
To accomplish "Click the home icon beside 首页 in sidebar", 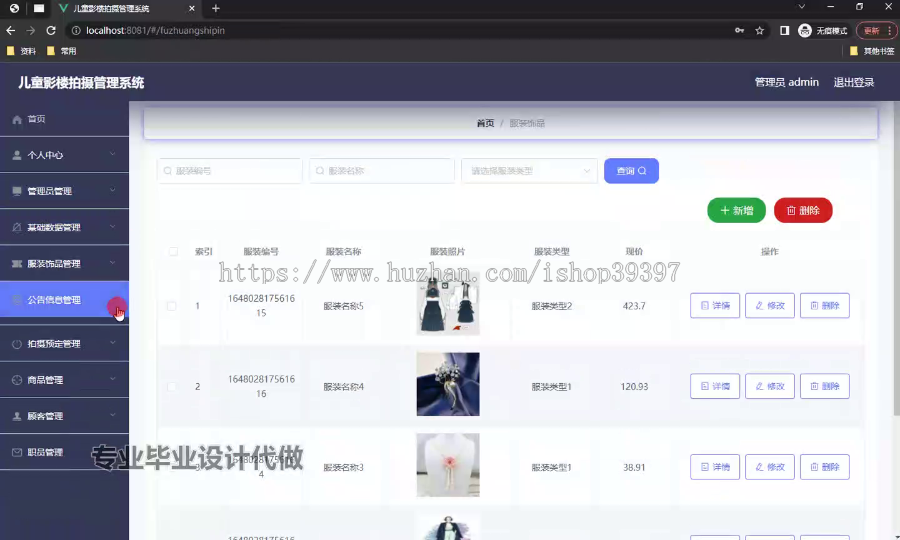I will click(17, 119).
